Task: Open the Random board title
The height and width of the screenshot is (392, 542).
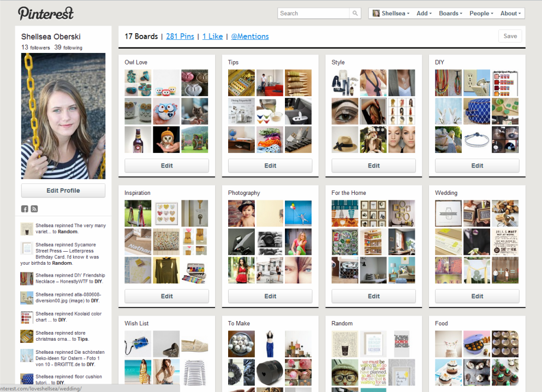Action: click(x=342, y=324)
